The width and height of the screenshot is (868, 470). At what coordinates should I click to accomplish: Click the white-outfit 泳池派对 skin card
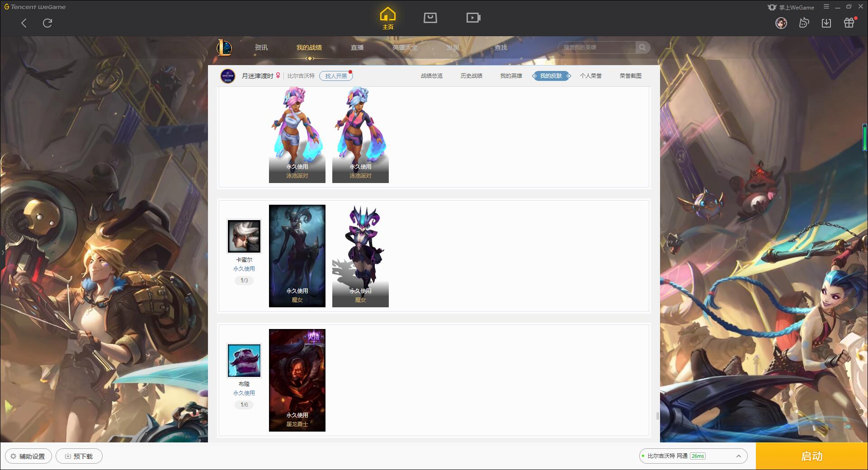[297, 135]
